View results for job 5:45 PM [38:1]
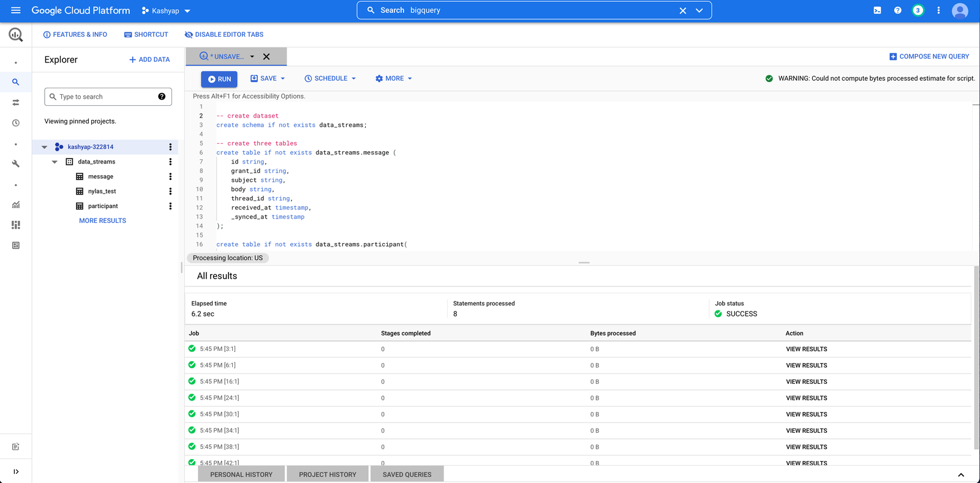This screenshot has width=980, height=483. [x=806, y=447]
